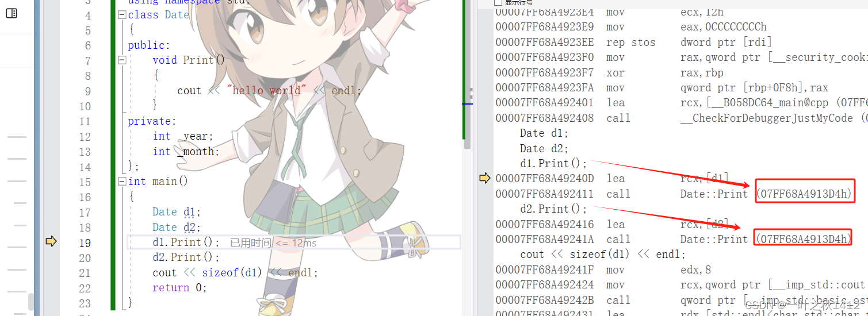Click the int _month; declaration
The height and width of the screenshot is (316, 868).
point(186,152)
